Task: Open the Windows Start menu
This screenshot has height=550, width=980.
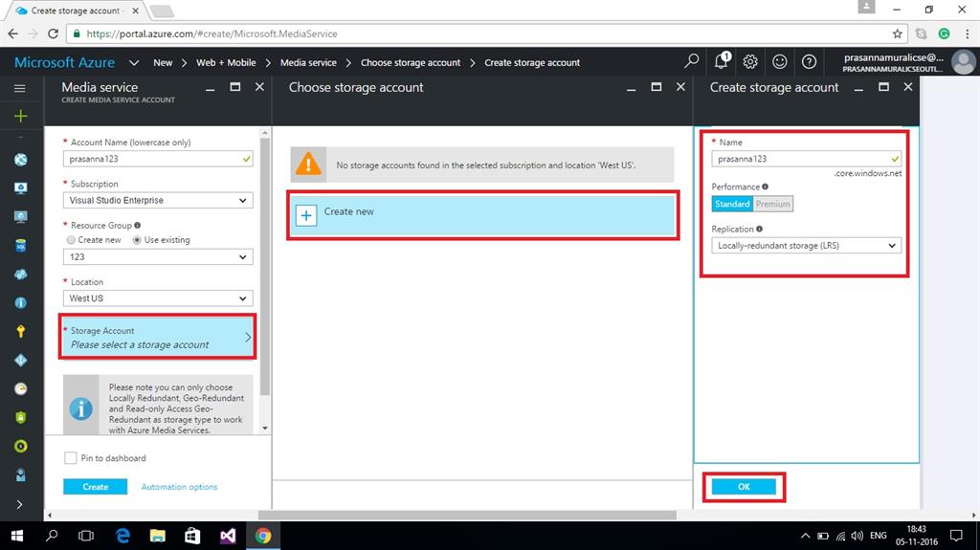Action: [x=17, y=536]
